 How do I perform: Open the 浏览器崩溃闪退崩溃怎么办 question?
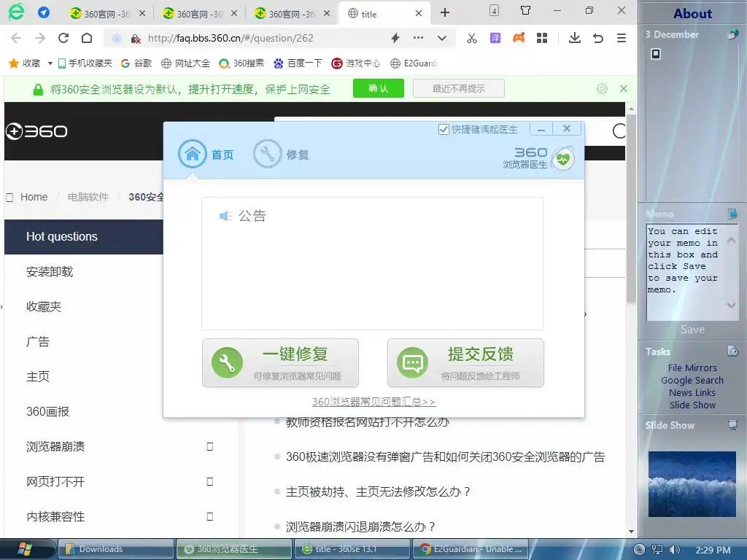coord(360,526)
